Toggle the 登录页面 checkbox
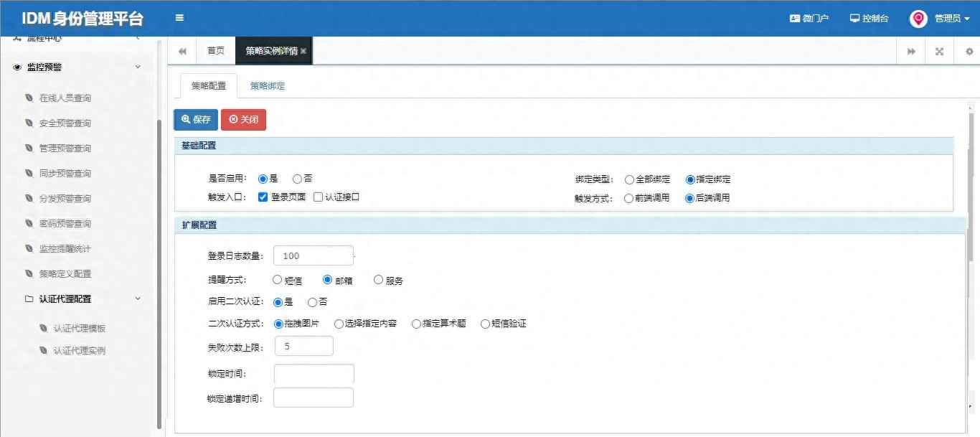 263,197
